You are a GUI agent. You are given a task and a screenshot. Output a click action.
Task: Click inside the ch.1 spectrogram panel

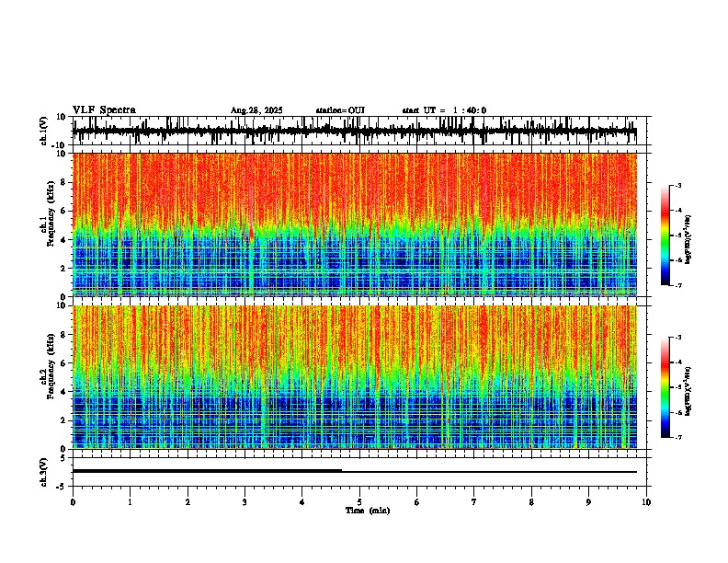click(x=355, y=224)
